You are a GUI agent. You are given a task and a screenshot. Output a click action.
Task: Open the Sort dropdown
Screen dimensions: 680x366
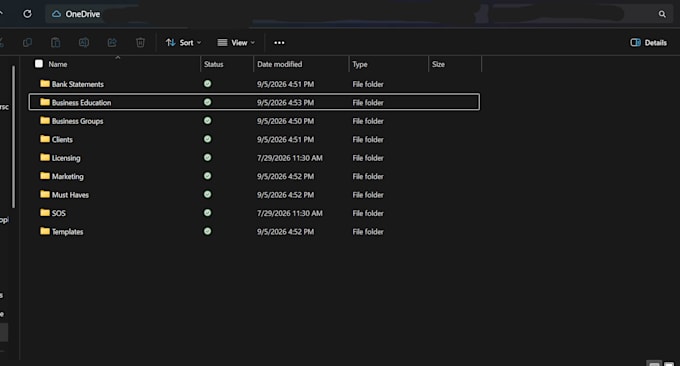[x=183, y=42]
